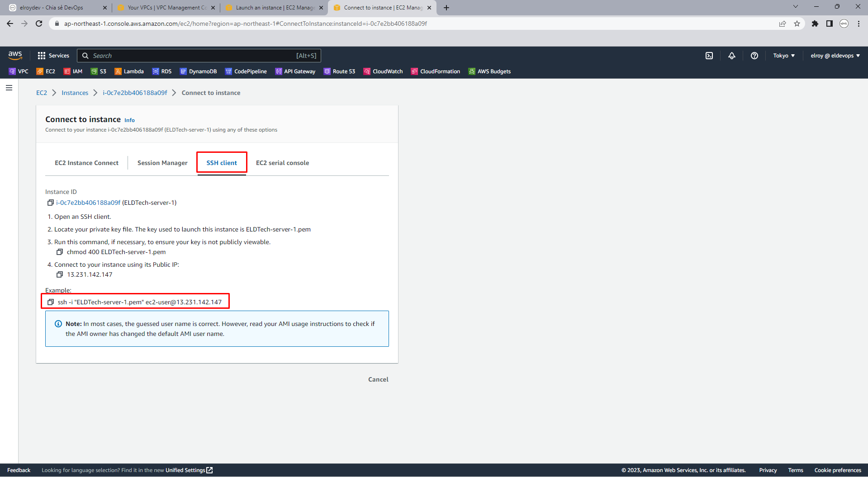Click the browser address bar URL
The height and width of the screenshot is (477, 868).
[246, 24]
